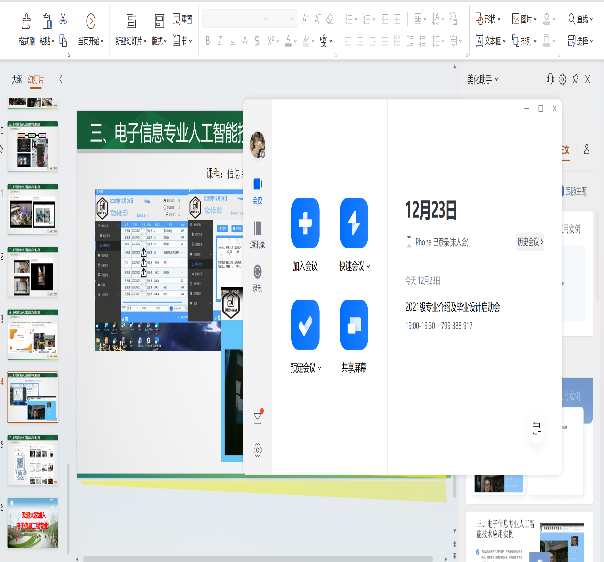604x562 pixels.
Task: Expand the Quick Meeting dropdown arrow
Action: click(x=370, y=267)
